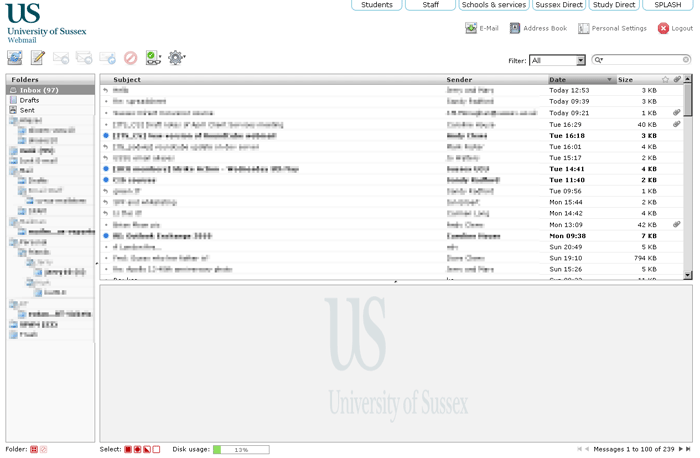The height and width of the screenshot is (458, 700).
Task: Click the replied arrow icon on the Today 12:53 row
Action: coord(106,90)
